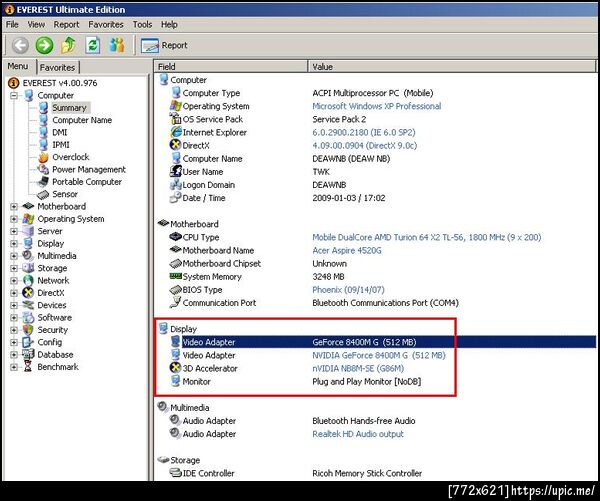The image size is (600, 501).
Task: Expand the Storage tree node
Action: (x=14, y=268)
